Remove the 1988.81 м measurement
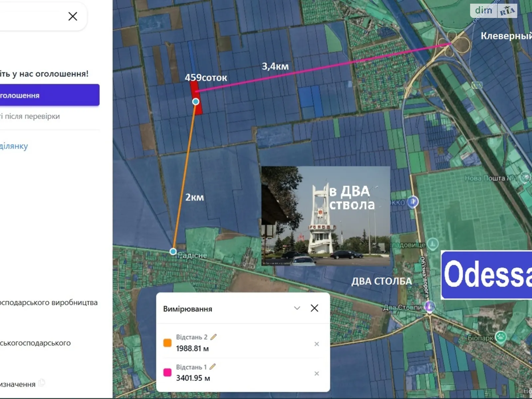This screenshot has width=532, height=399. click(x=317, y=344)
